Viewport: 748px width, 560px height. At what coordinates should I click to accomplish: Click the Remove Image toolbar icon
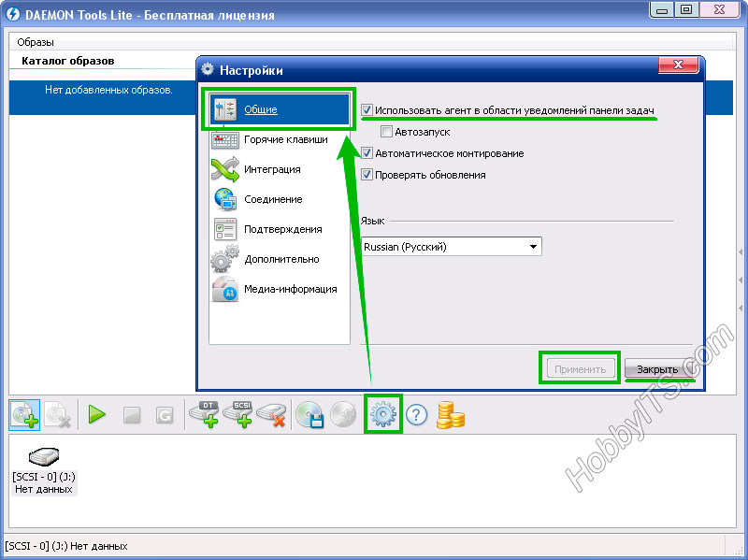[57, 414]
